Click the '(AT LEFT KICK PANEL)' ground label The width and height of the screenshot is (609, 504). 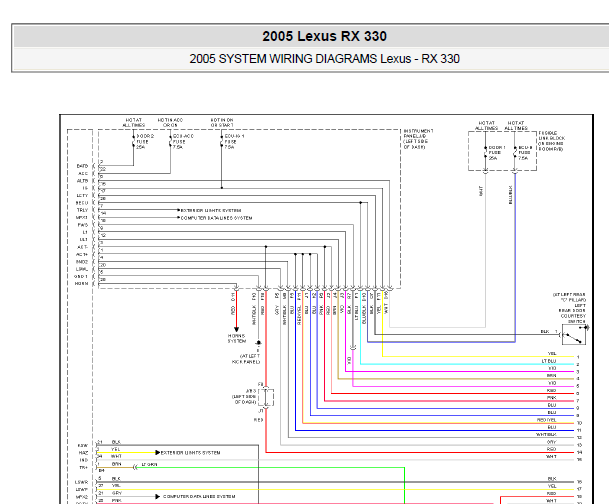[x=246, y=359]
